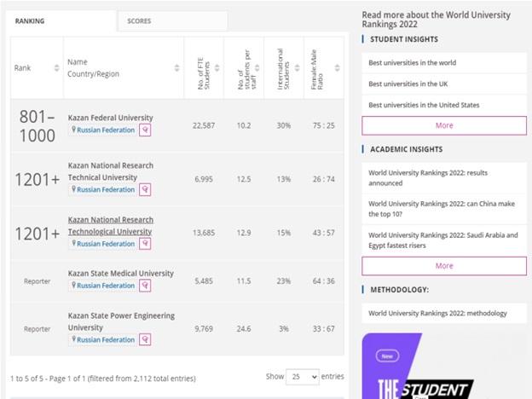532x399 pixels.
Task: Click pink icon for Kazan State Medical University
Action: [x=145, y=286]
